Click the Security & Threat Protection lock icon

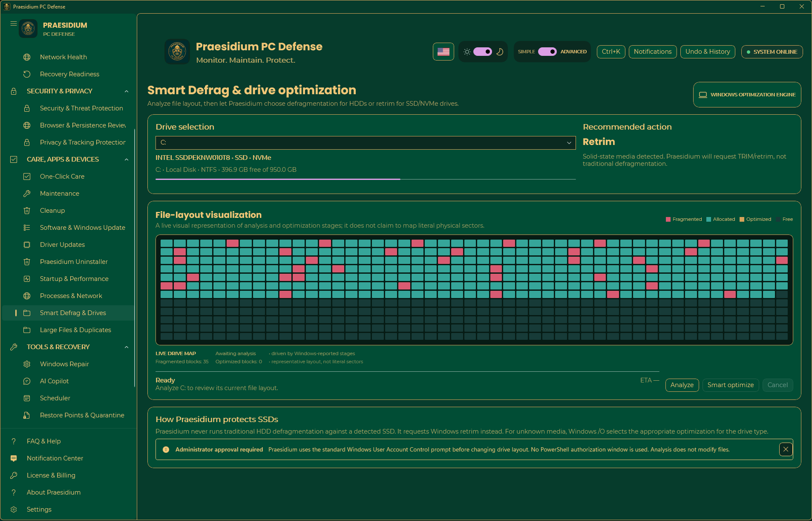click(27, 108)
